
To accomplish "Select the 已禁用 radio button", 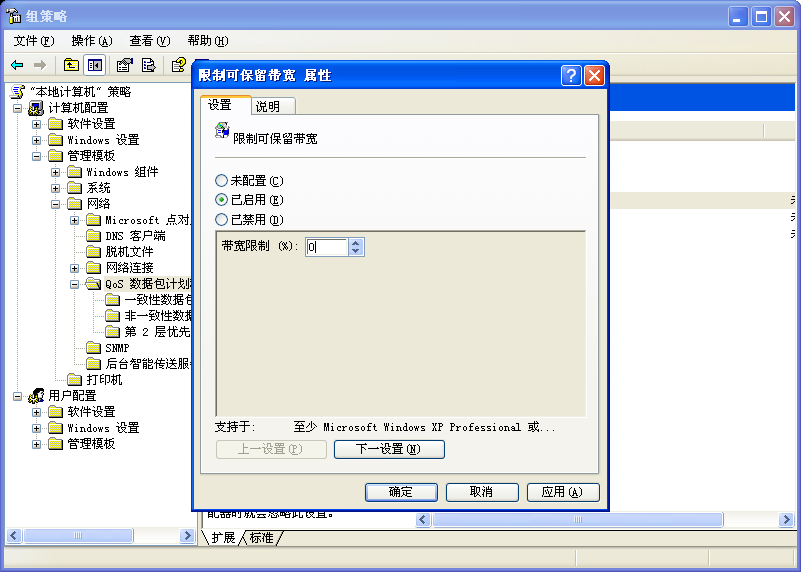I will [x=222, y=220].
